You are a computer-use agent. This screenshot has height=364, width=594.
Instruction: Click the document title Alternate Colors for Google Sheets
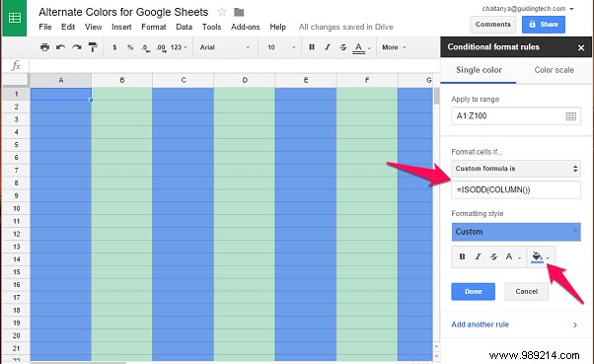[x=123, y=12]
